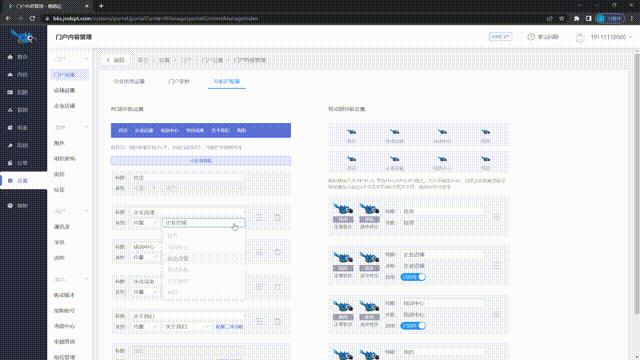This screenshot has width=640, height=360.
Task: Open the selected 设置 gear item in sidebar
Action: 23,180
